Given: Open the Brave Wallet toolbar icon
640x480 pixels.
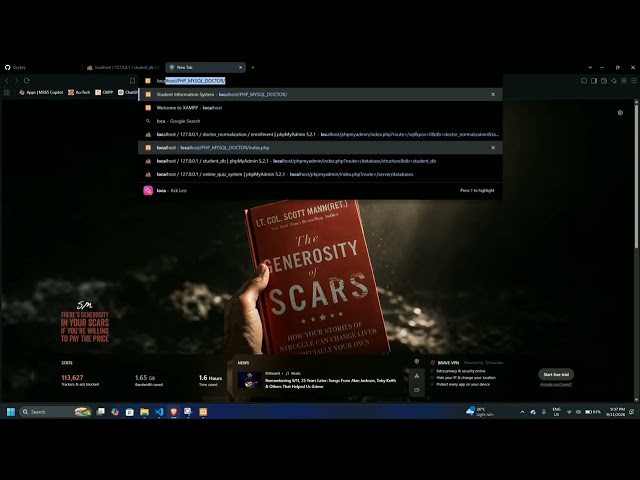Looking at the screenshot, I should pos(604,81).
